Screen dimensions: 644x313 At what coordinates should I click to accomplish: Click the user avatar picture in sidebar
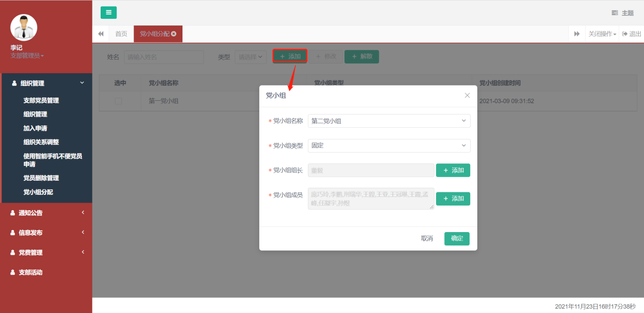point(24,27)
